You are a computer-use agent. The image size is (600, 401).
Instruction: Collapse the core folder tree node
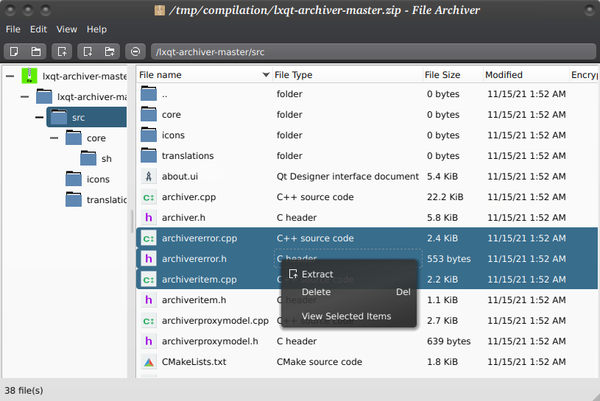click(54, 138)
